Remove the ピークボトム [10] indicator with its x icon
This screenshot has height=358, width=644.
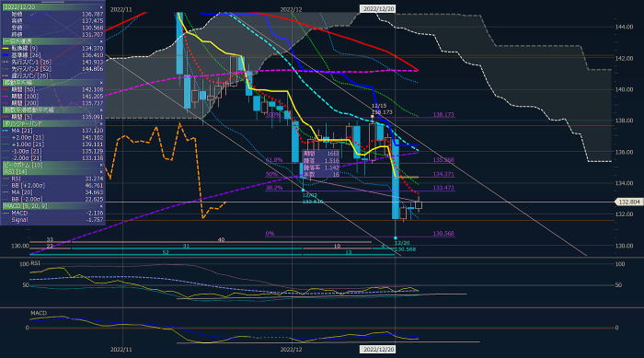pyautogui.click(x=101, y=166)
